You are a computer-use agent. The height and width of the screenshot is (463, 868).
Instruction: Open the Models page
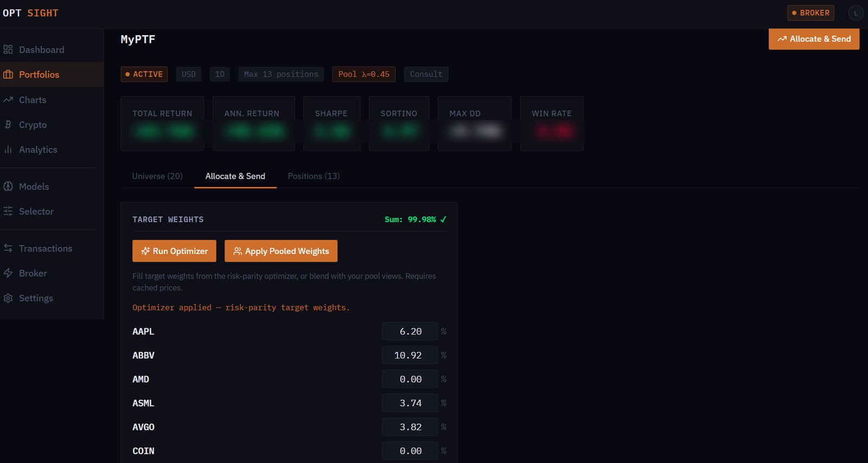(x=52, y=186)
